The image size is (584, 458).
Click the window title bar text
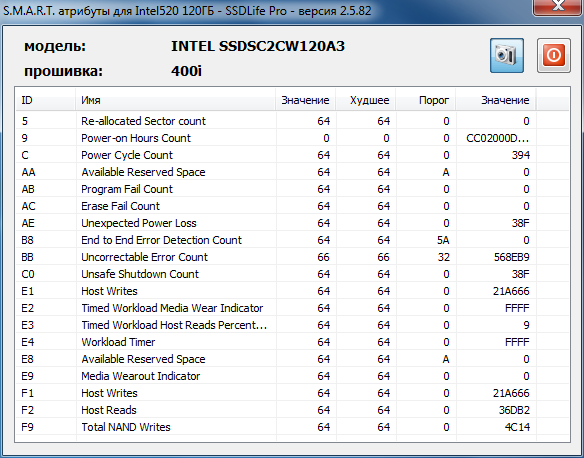pyautogui.click(x=187, y=10)
